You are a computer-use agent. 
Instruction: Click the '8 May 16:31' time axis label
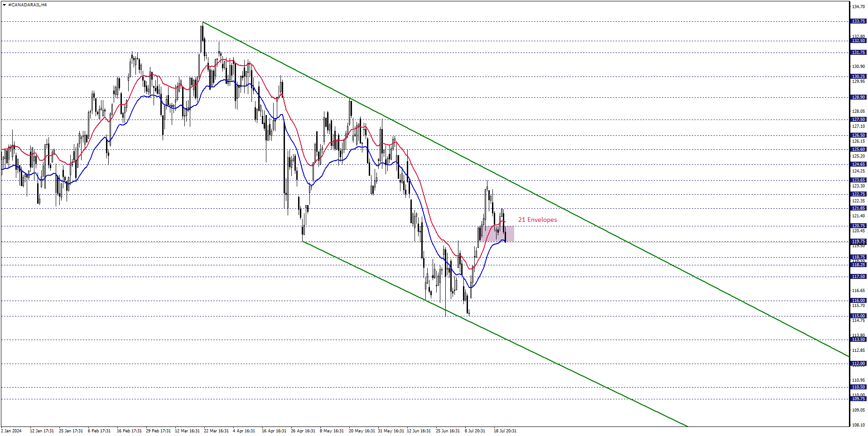pos(332,431)
